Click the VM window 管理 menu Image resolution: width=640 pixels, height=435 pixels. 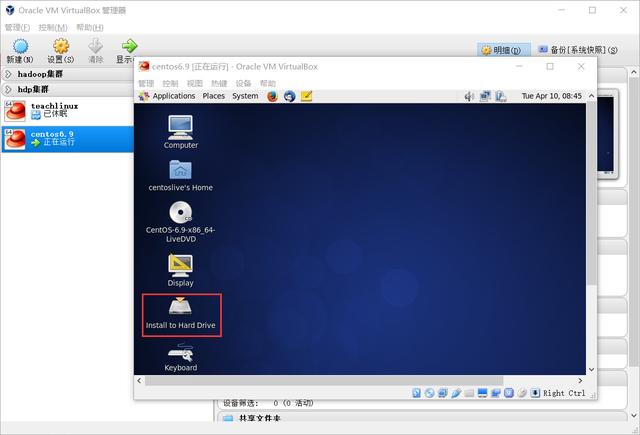click(x=146, y=83)
